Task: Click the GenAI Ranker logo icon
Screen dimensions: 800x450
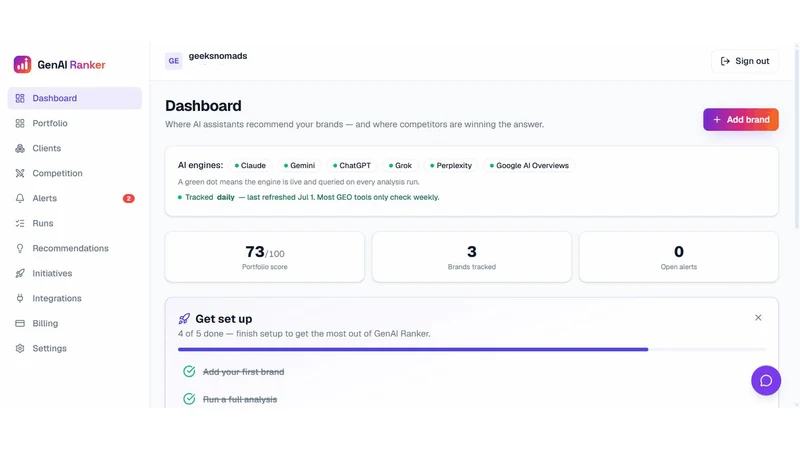Action: 22,65
